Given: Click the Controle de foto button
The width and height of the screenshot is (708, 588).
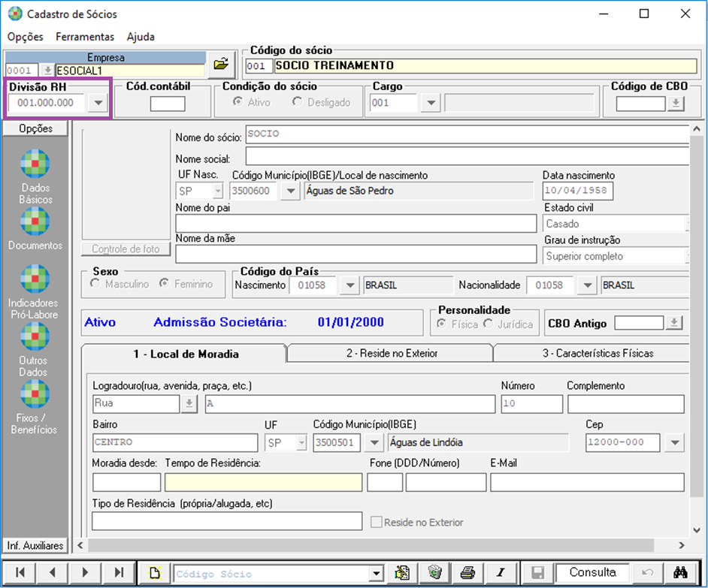Looking at the screenshot, I should click(x=126, y=249).
